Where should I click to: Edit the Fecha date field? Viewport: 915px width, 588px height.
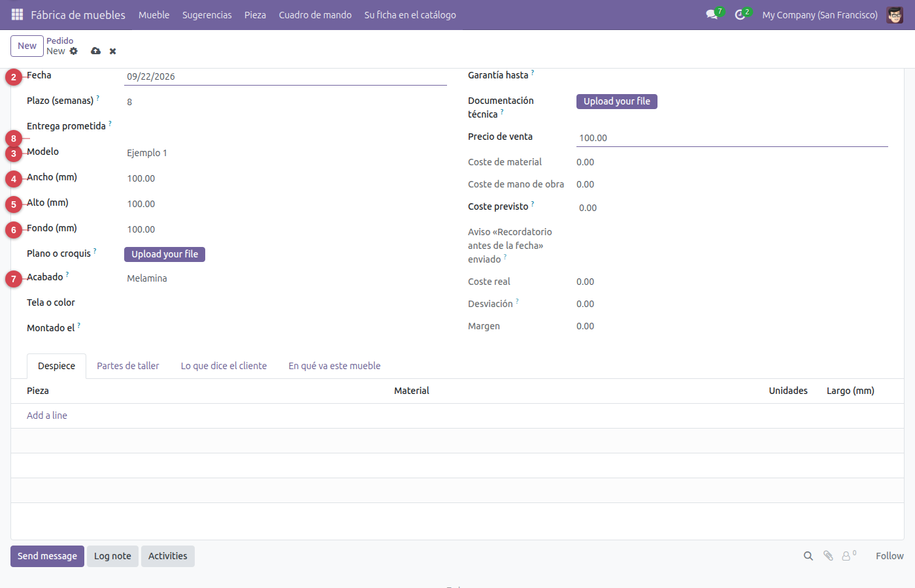tap(286, 76)
